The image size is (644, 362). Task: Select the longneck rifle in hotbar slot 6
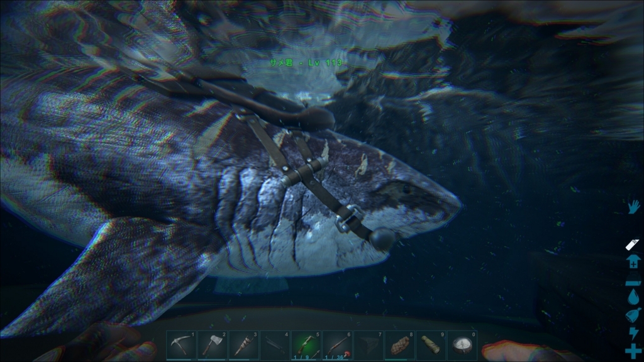coord(337,345)
